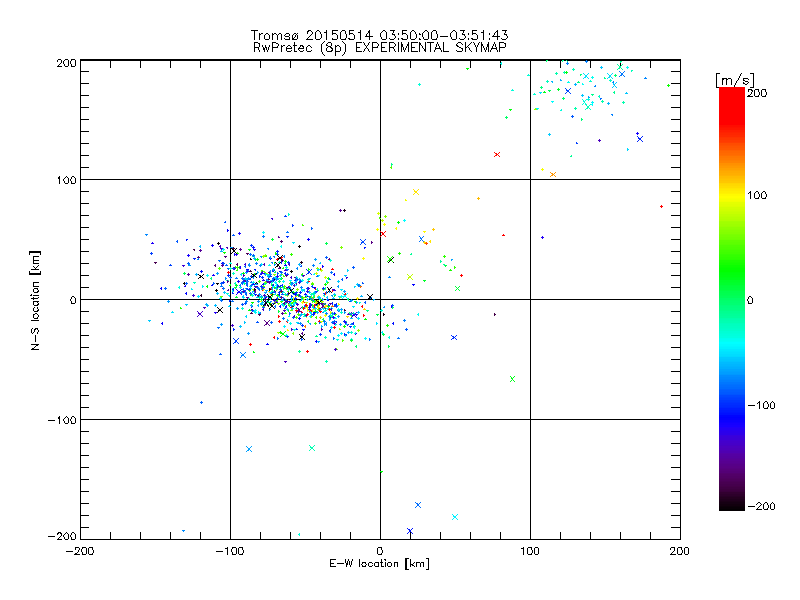This screenshot has height=600, width=800.
Task: Select the green X marker near 90 east, -65 south
Action: [512, 379]
